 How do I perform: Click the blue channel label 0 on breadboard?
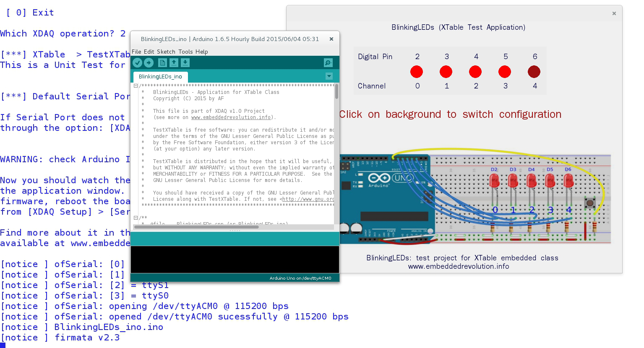495,210
